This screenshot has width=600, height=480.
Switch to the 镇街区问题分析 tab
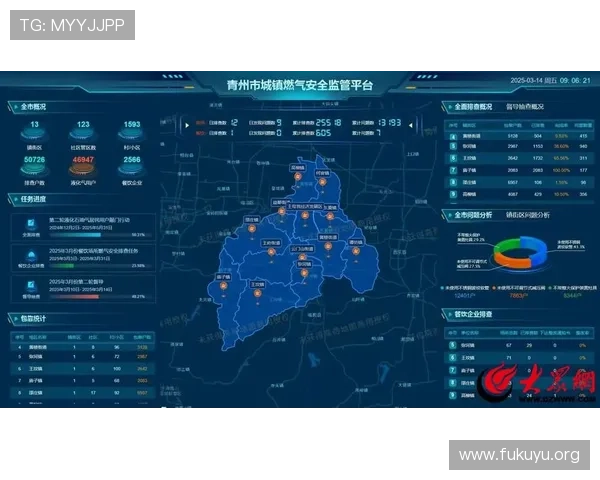(528, 215)
